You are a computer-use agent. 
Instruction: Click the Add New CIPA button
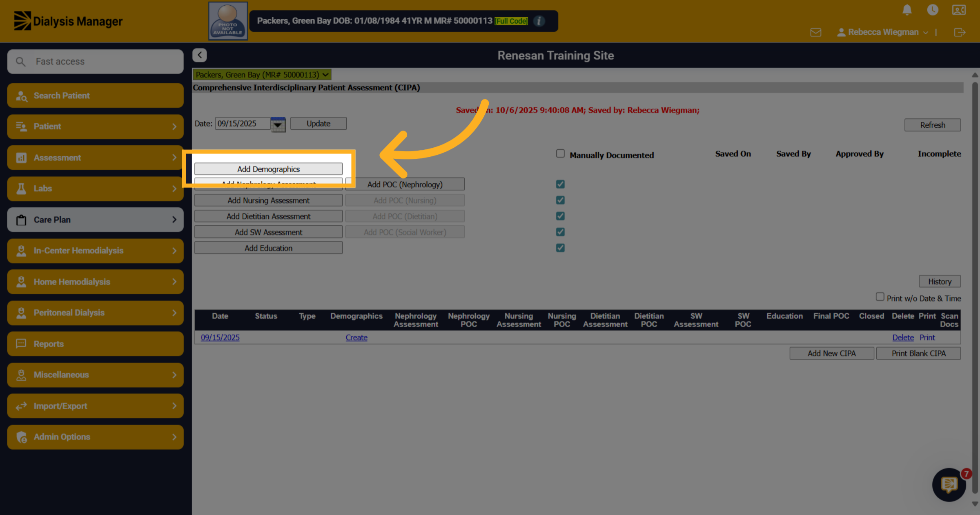click(831, 353)
